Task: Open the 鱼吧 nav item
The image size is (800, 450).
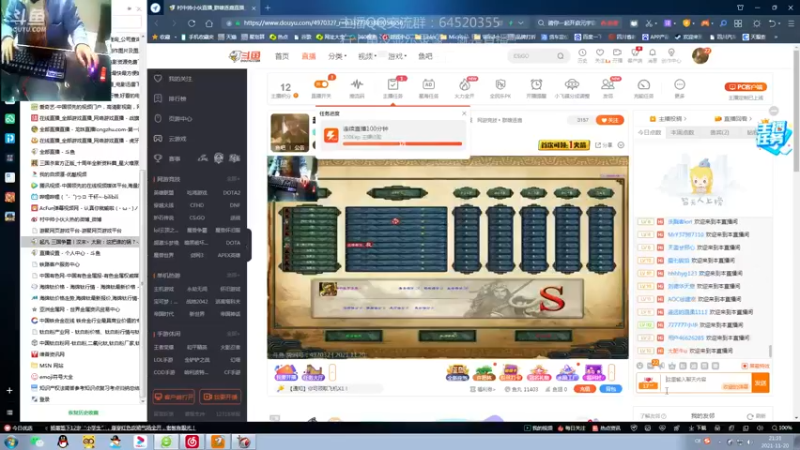Action: coord(425,56)
